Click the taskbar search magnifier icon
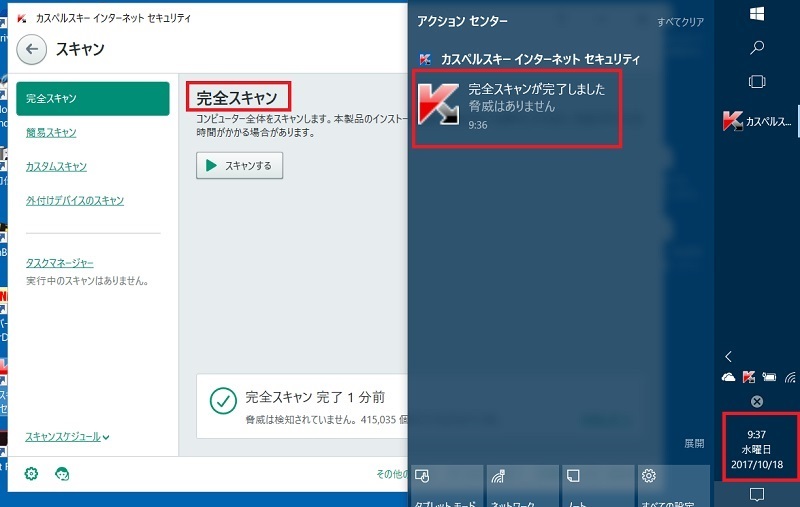Viewport: 800px width, 507px height. click(x=757, y=47)
